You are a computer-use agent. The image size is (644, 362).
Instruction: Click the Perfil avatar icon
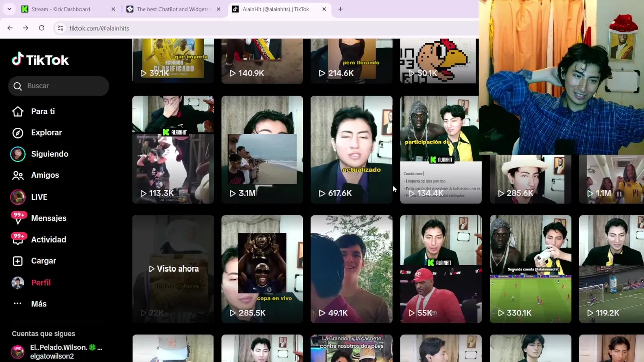pyautogui.click(x=18, y=282)
